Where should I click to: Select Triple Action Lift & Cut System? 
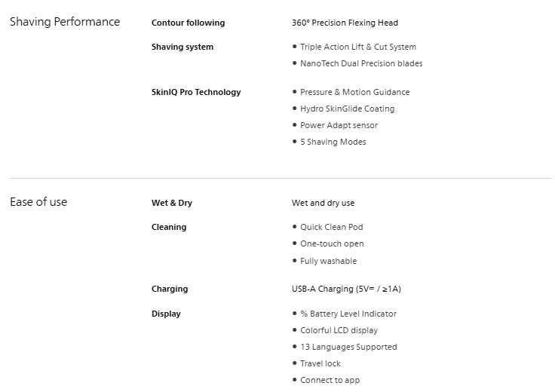click(357, 47)
